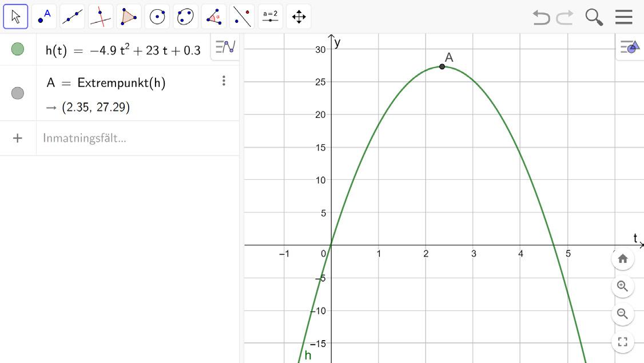
Task: Click the green curve label h
Action: 308,355
